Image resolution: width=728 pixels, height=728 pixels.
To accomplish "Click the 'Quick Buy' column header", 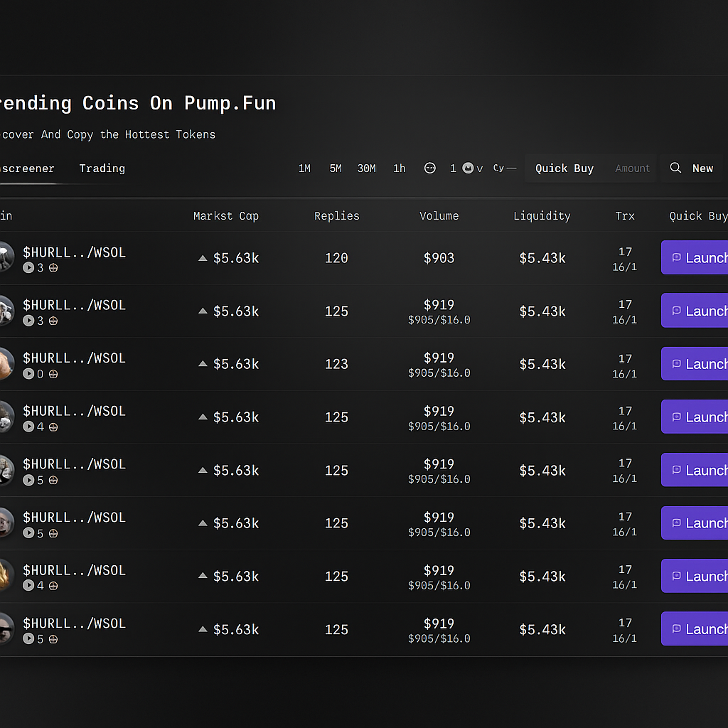I will pos(698,216).
